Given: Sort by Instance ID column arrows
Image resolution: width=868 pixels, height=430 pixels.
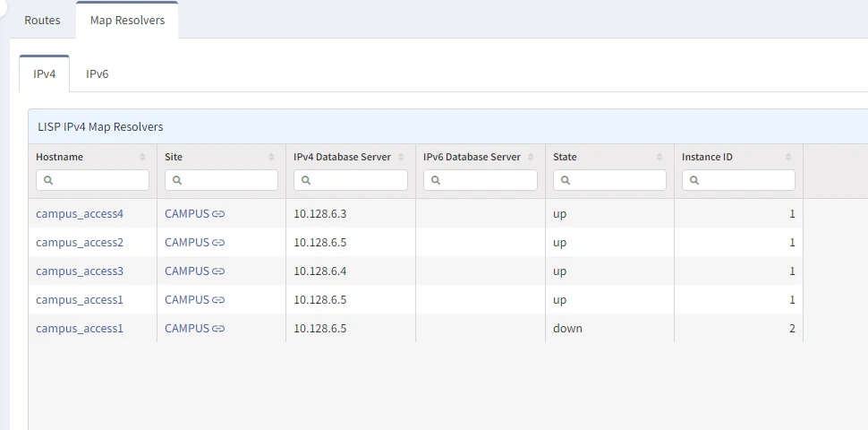Looking at the screenshot, I should coord(789,157).
